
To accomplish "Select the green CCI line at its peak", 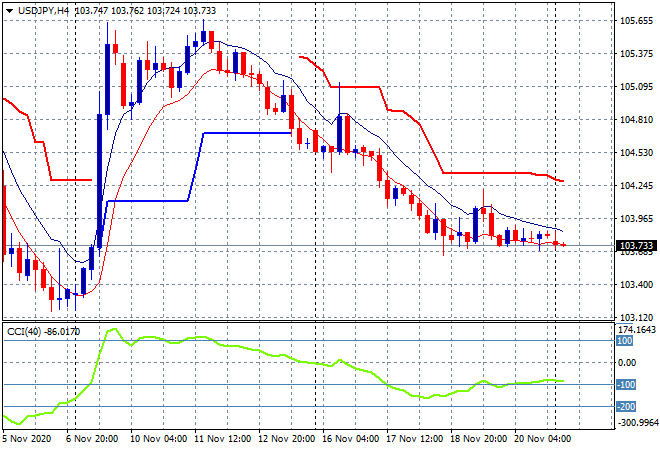I will pyautogui.click(x=112, y=328).
